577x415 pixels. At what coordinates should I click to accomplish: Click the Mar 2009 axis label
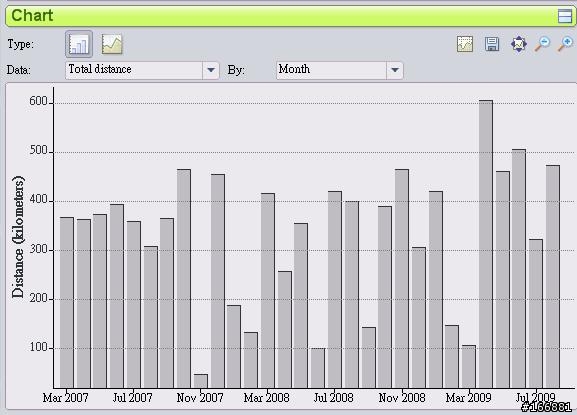pyautogui.click(x=468, y=398)
